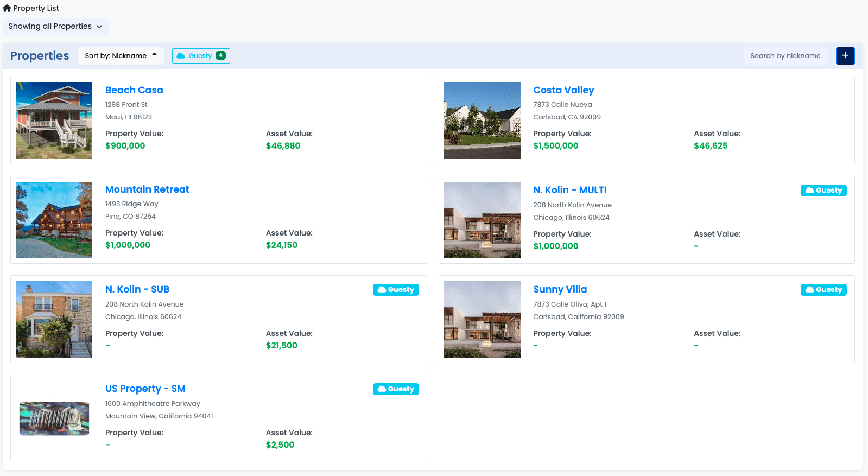Click N. Kolin - SUB asset value $21,500
Screen dimensions: 868x476
(282, 345)
